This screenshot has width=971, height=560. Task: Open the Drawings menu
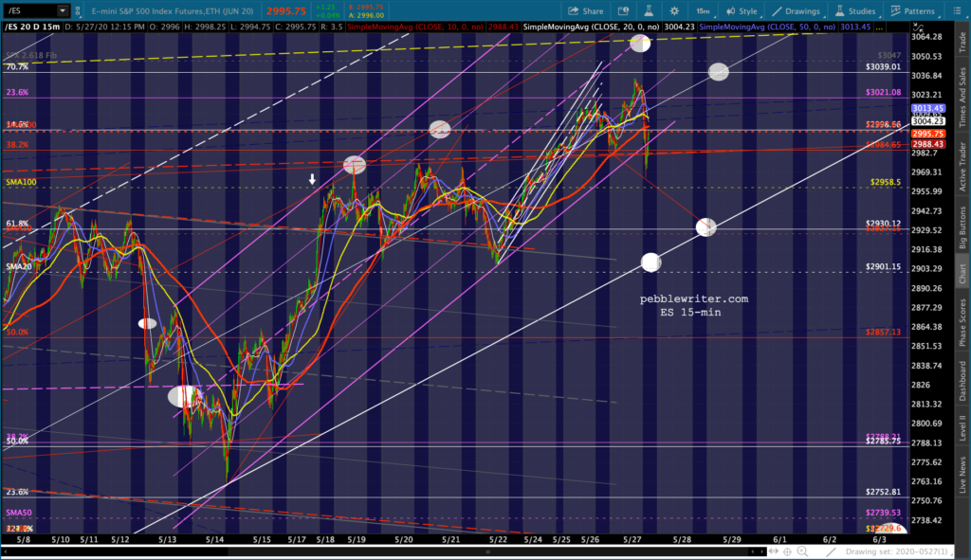796,11
